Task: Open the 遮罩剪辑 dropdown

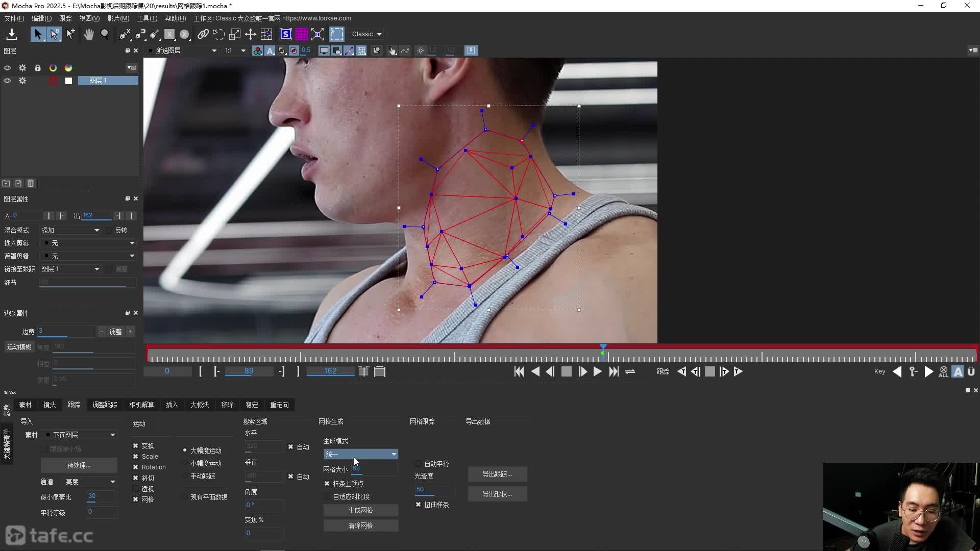Action: pos(88,256)
